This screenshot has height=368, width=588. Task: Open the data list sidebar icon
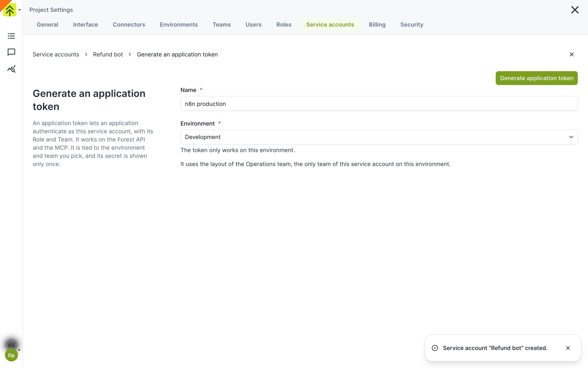11,36
